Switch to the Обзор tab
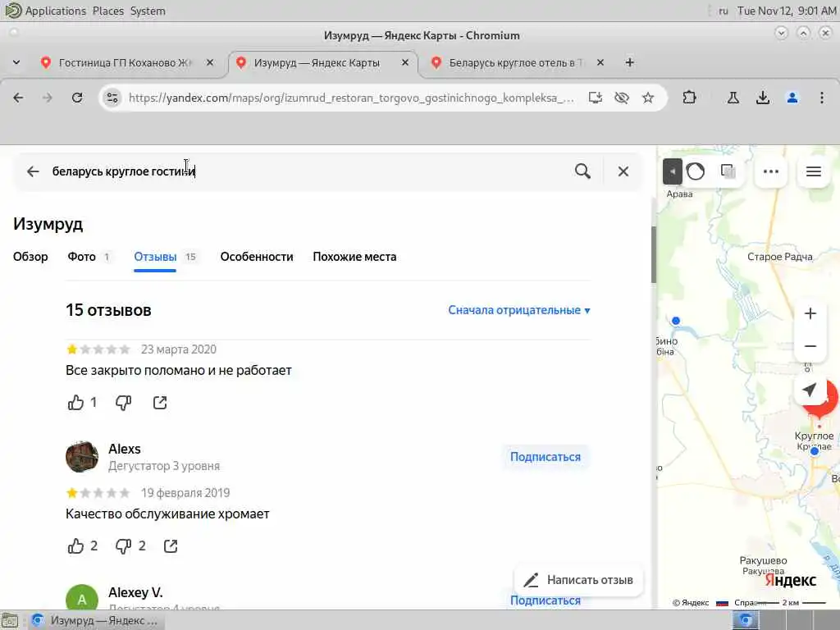840x630 pixels. pos(30,257)
